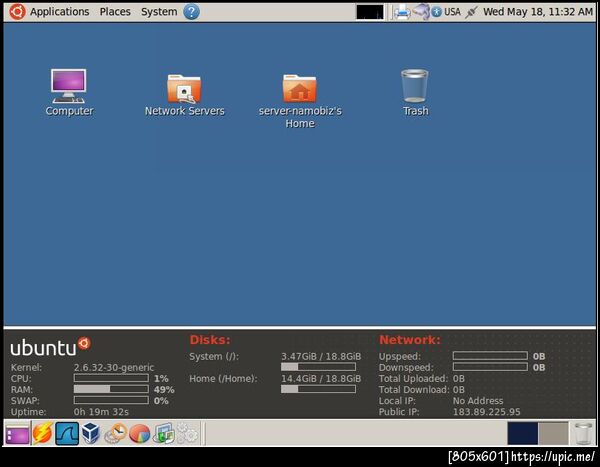Image resolution: width=600 pixels, height=467 pixels.
Task: Launch the Wireshark shark fin icon
Action: click(67, 433)
